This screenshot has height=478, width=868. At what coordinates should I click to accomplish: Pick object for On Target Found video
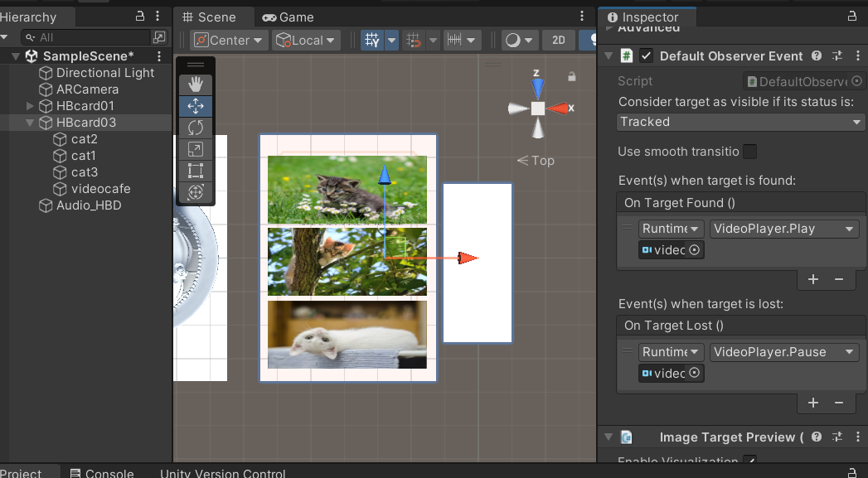tap(694, 249)
